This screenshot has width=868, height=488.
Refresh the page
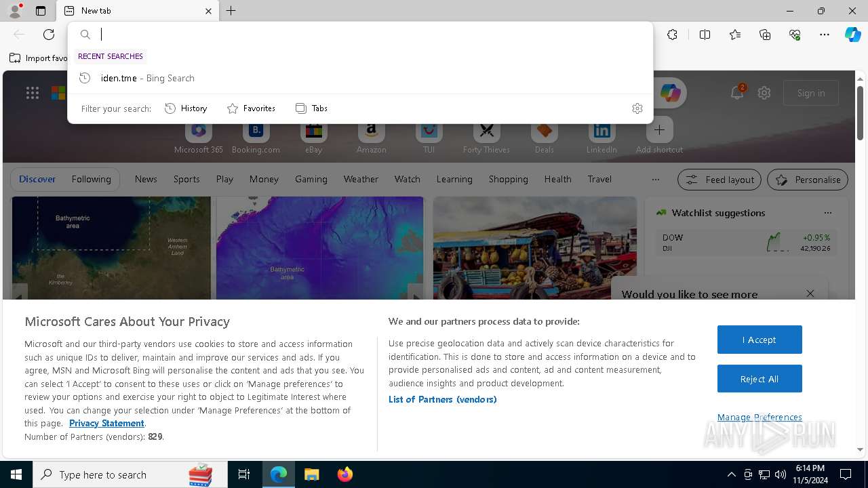tap(49, 35)
